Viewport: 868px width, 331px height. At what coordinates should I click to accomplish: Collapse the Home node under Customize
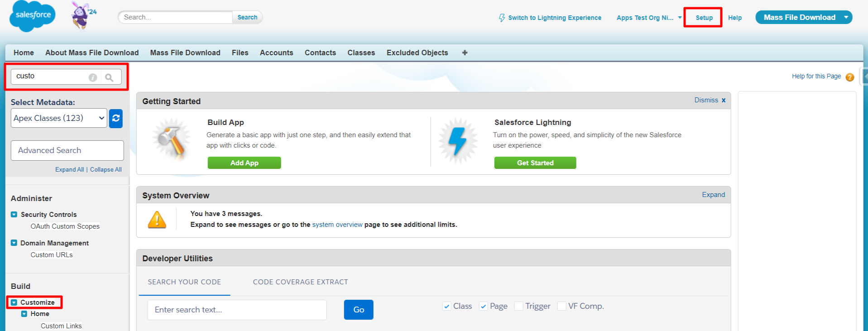click(x=24, y=314)
